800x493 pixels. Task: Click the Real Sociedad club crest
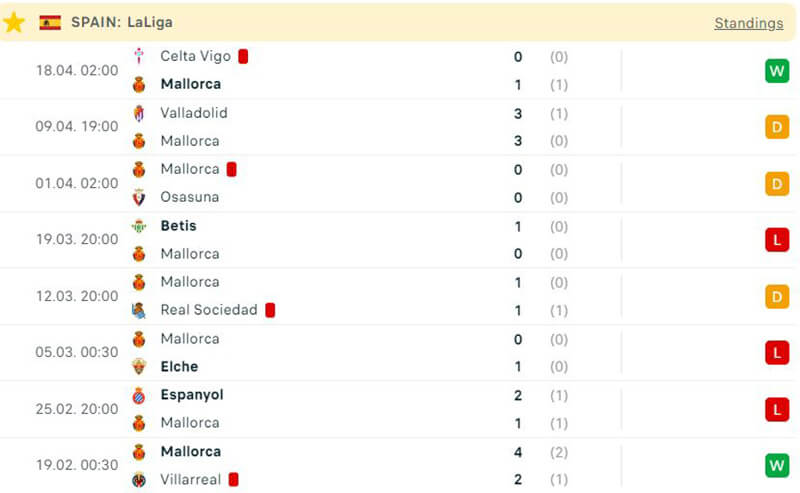tap(139, 310)
